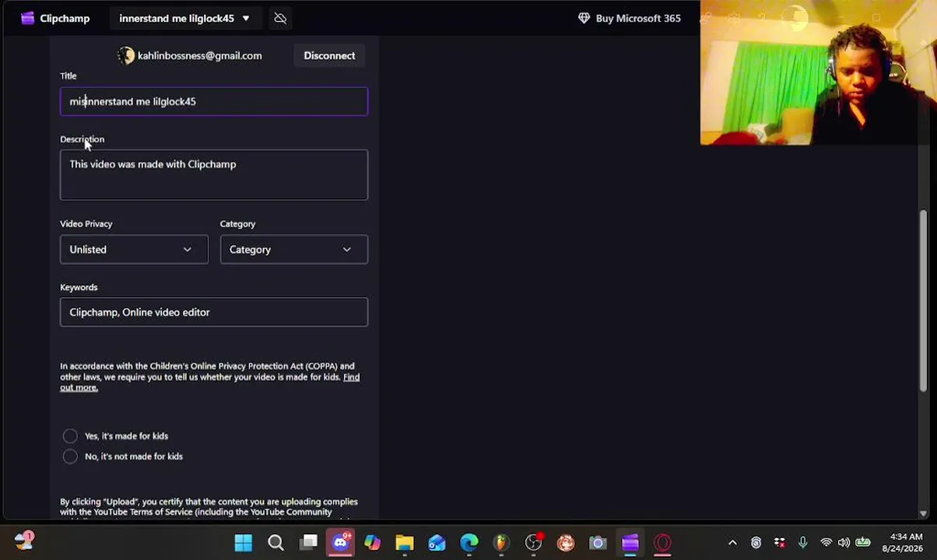Viewport: 937px width, 560px height.
Task: Select No, it's not made for kids
Action: tap(70, 457)
